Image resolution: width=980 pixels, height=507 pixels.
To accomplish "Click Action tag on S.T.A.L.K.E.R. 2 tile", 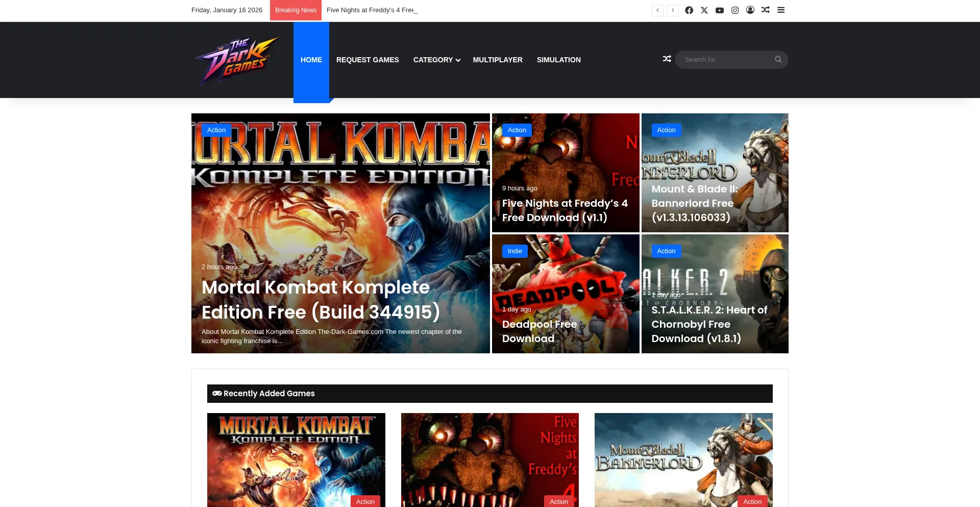I will click(x=667, y=251).
